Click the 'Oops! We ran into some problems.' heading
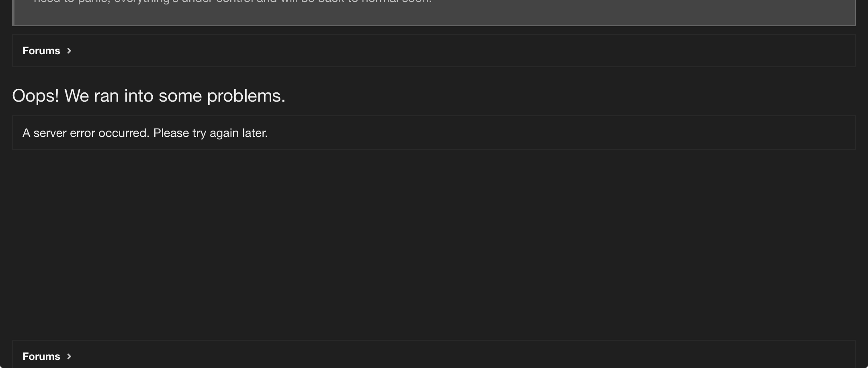 coord(149,96)
